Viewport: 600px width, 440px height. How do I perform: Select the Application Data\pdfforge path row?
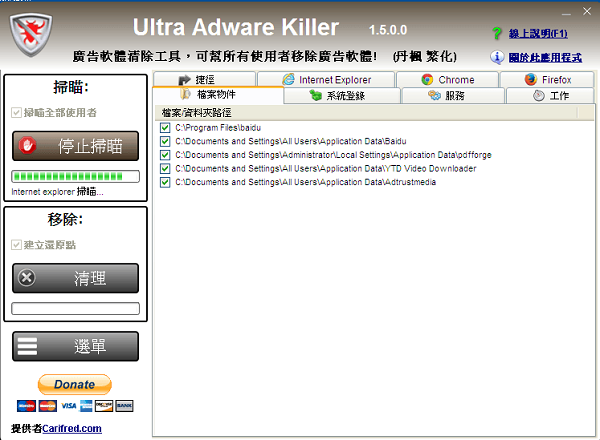(333, 155)
